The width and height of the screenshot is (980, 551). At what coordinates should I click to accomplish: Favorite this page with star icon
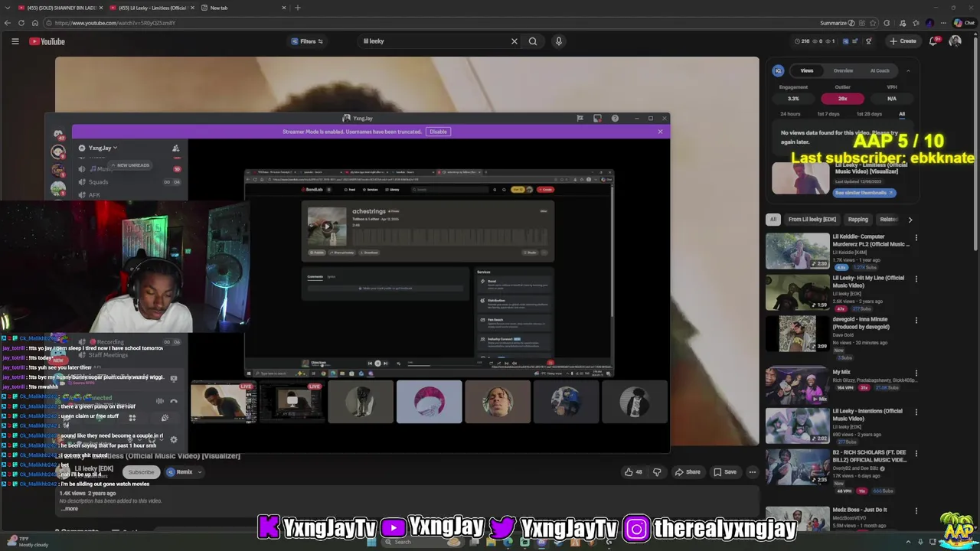(873, 23)
